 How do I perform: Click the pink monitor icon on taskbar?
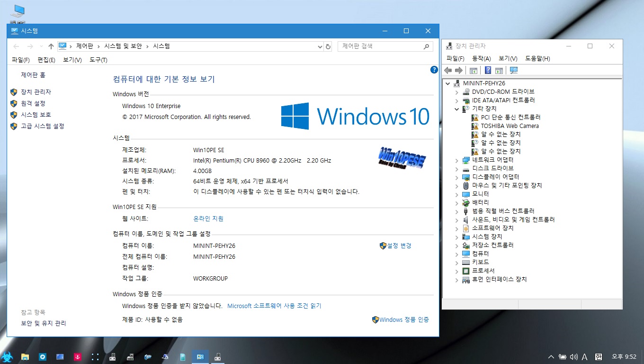point(77,356)
